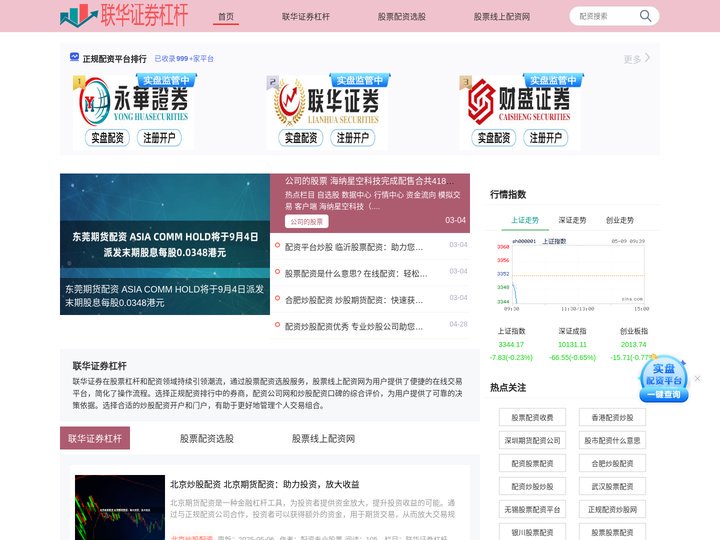Click the rank 3 badge icon
This screenshot has height=540, width=720.
click(x=465, y=83)
